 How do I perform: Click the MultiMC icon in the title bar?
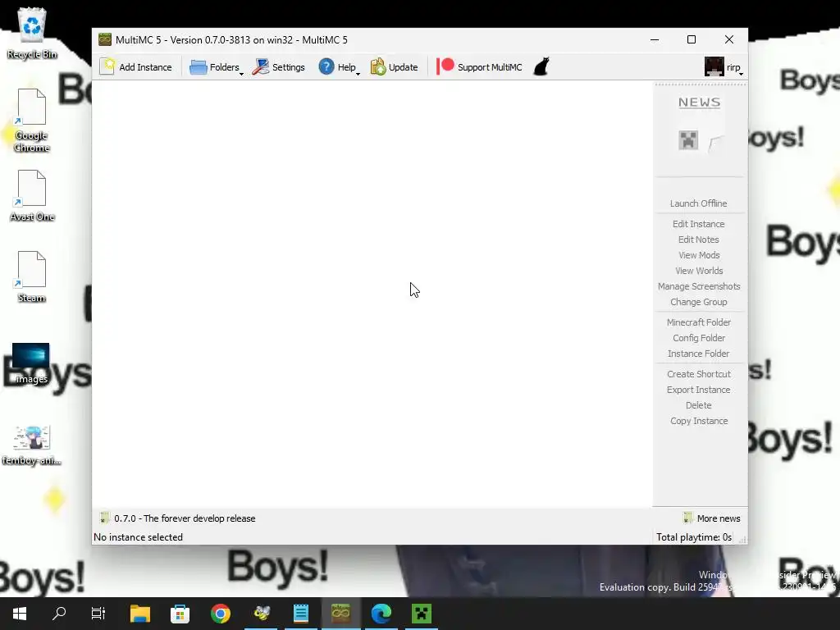pyautogui.click(x=104, y=39)
